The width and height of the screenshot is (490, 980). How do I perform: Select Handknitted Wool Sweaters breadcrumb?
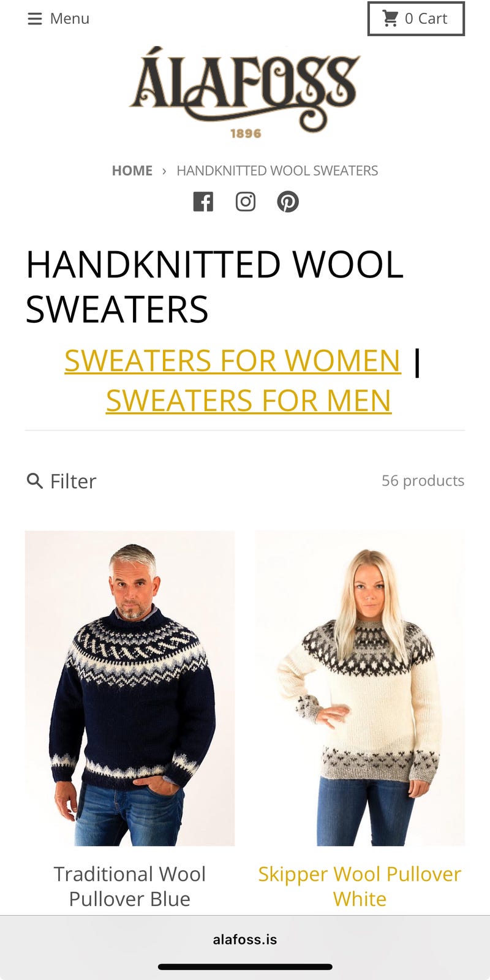277,171
